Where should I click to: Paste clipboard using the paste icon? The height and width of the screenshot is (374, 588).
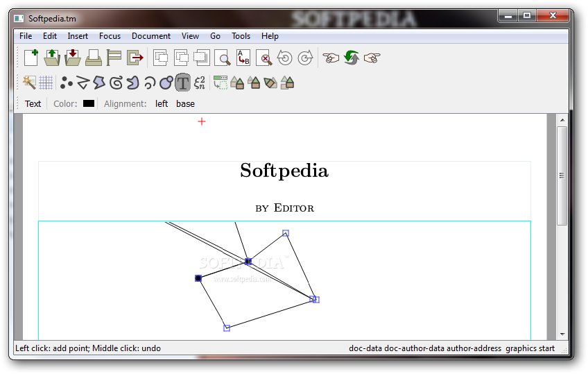click(201, 58)
